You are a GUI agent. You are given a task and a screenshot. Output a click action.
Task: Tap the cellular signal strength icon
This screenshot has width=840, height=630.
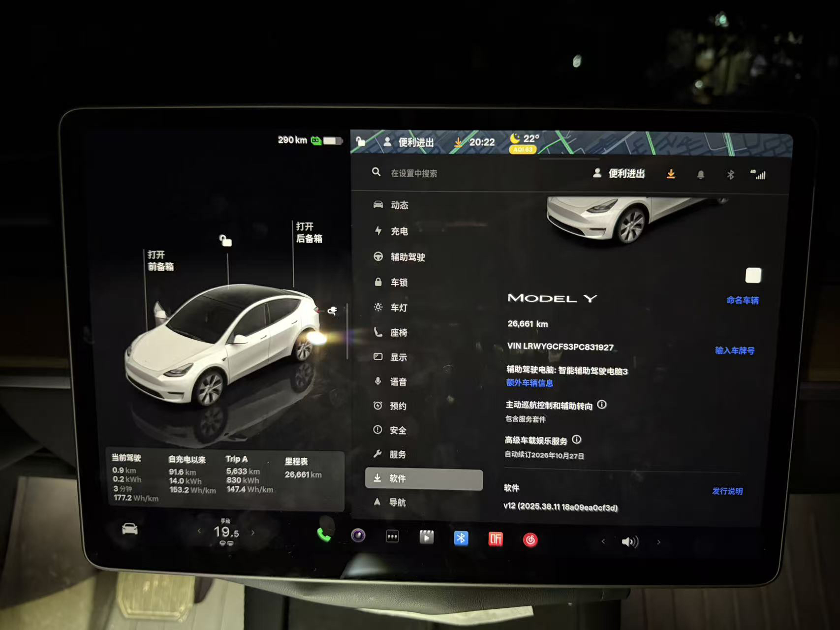pyautogui.click(x=758, y=175)
